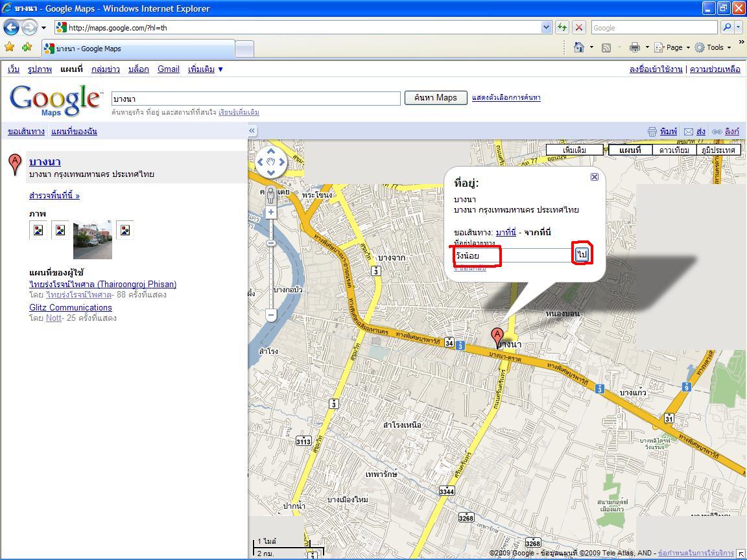Viewport: 747px width, 560px height.
Task: Open the Gmail link
Action: tap(169, 69)
